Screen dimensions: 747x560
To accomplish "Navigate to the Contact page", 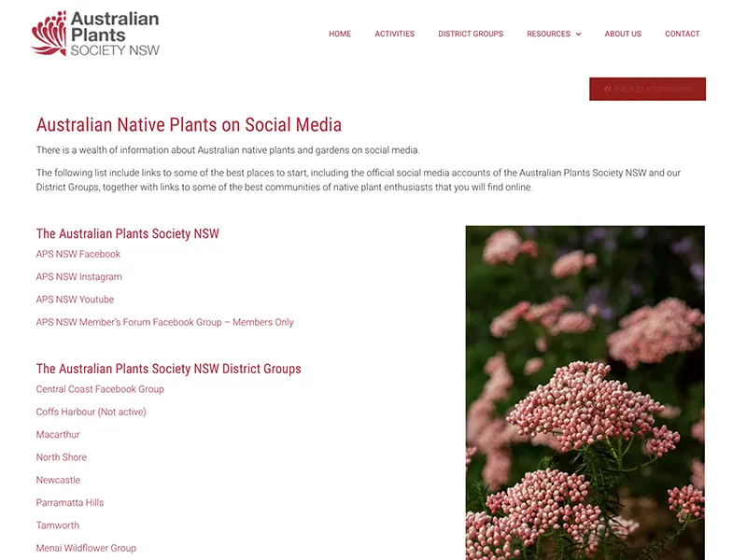I will pyautogui.click(x=682, y=34).
